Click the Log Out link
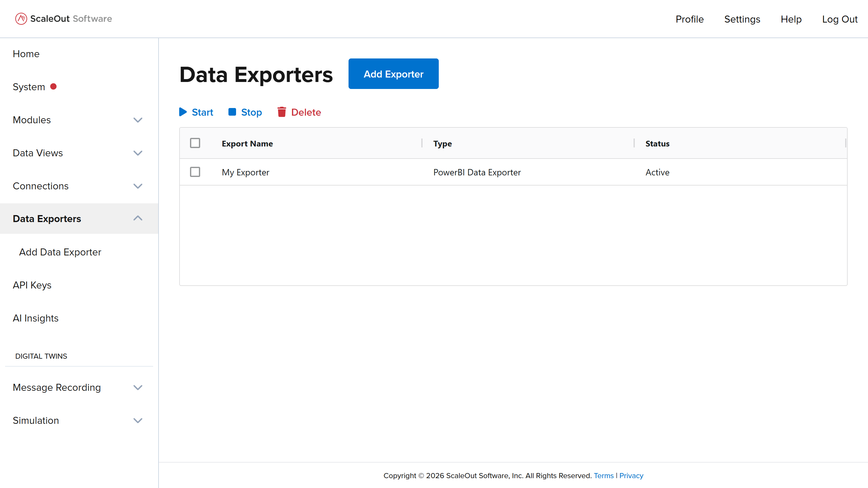This screenshot has width=868, height=488. pyautogui.click(x=839, y=19)
